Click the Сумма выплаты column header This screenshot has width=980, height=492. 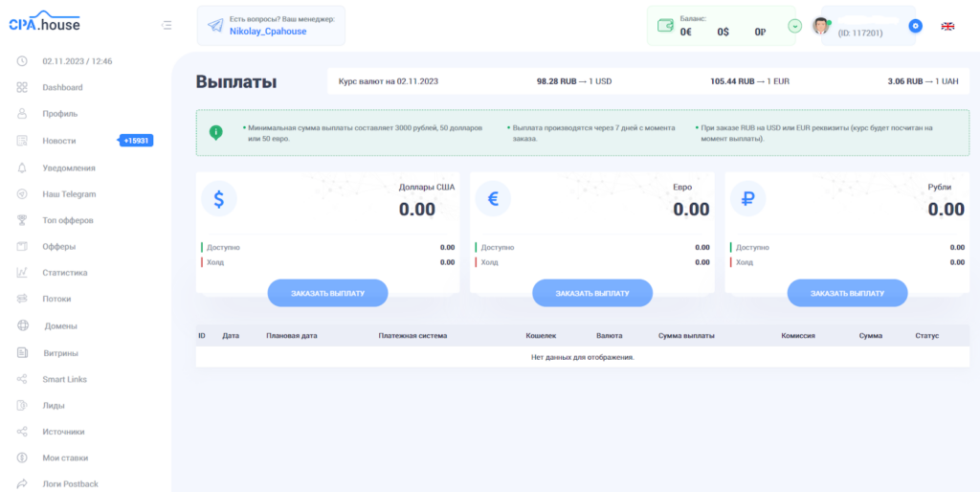pyautogui.click(x=686, y=336)
